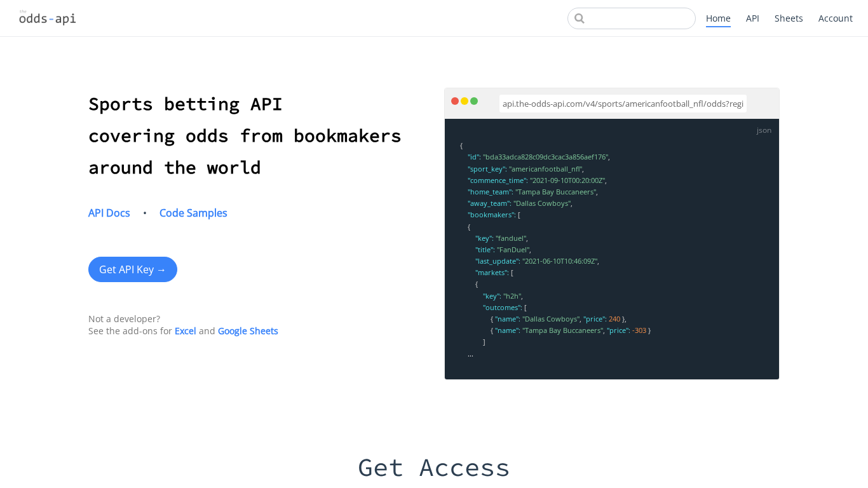Click the json badge in the code panel
The image size is (868, 488).
764,130
